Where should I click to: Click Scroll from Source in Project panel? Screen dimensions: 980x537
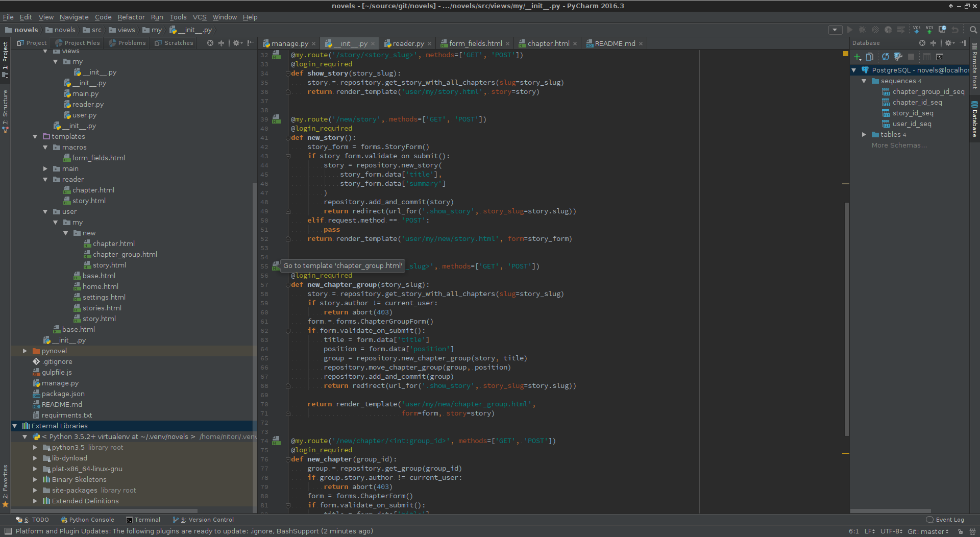point(210,43)
